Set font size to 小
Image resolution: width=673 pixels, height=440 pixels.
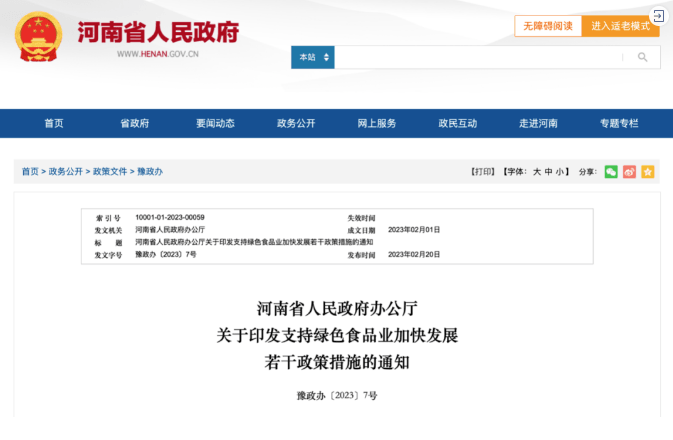click(561, 172)
